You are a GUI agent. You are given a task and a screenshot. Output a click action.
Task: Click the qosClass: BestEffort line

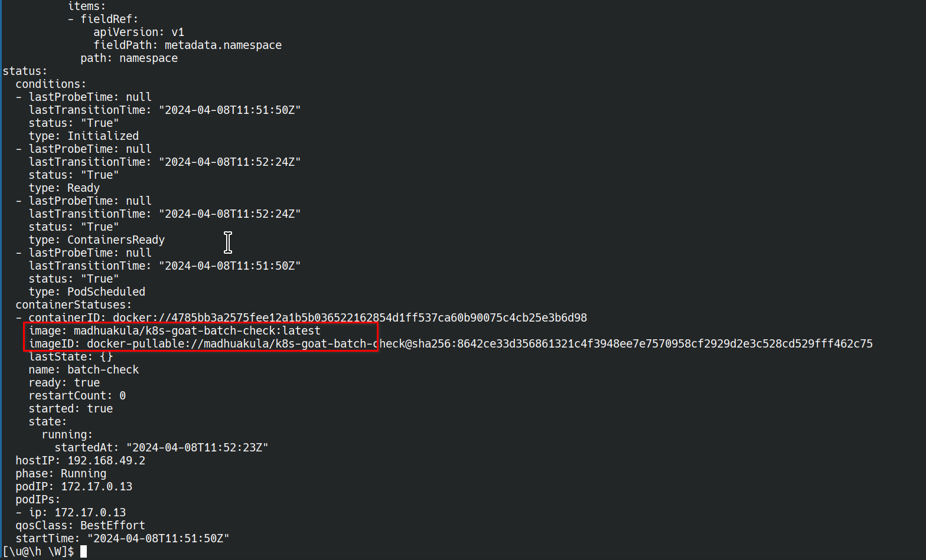point(80,525)
